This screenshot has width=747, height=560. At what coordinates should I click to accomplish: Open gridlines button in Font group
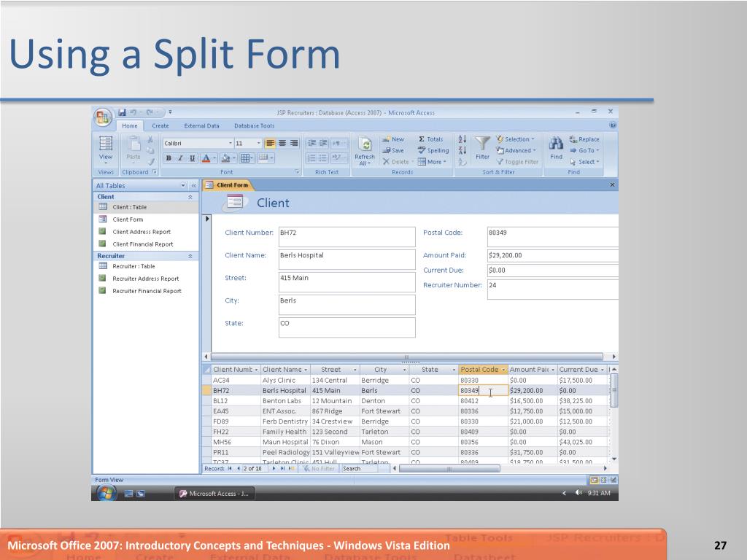(x=245, y=158)
